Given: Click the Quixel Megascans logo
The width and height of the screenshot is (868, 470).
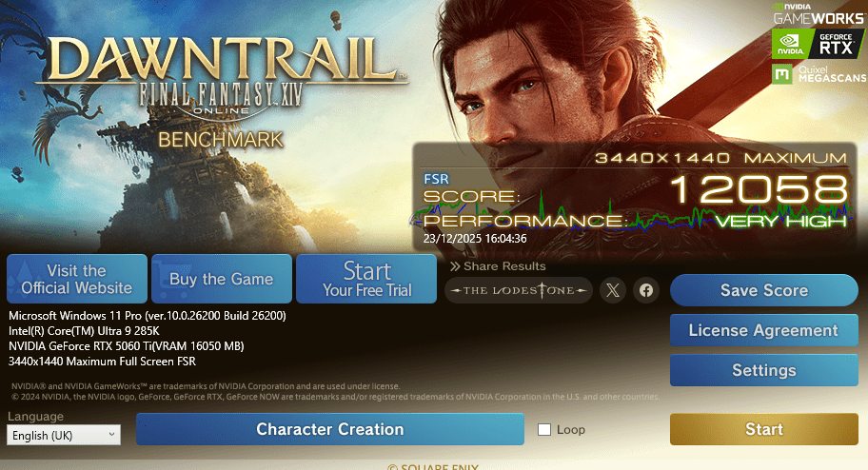Looking at the screenshot, I should pyautogui.click(x=819, y=74).
